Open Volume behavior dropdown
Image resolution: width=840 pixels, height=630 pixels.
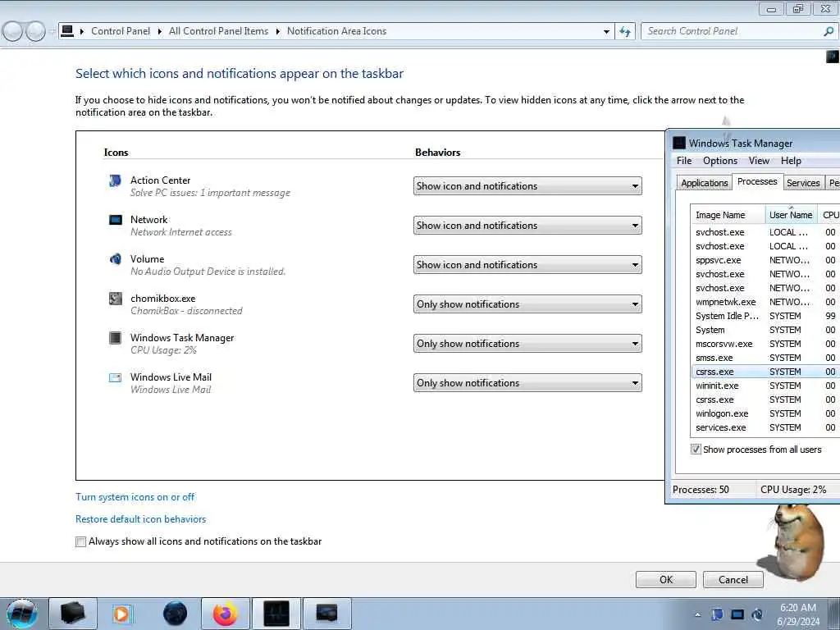point(527,265)
